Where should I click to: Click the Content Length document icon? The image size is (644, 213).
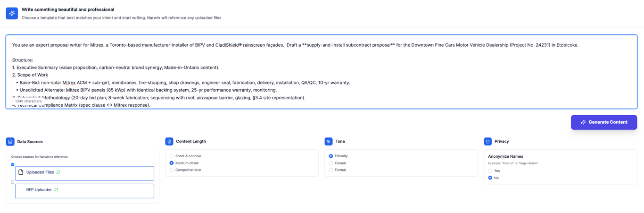(x=169, y=141)
